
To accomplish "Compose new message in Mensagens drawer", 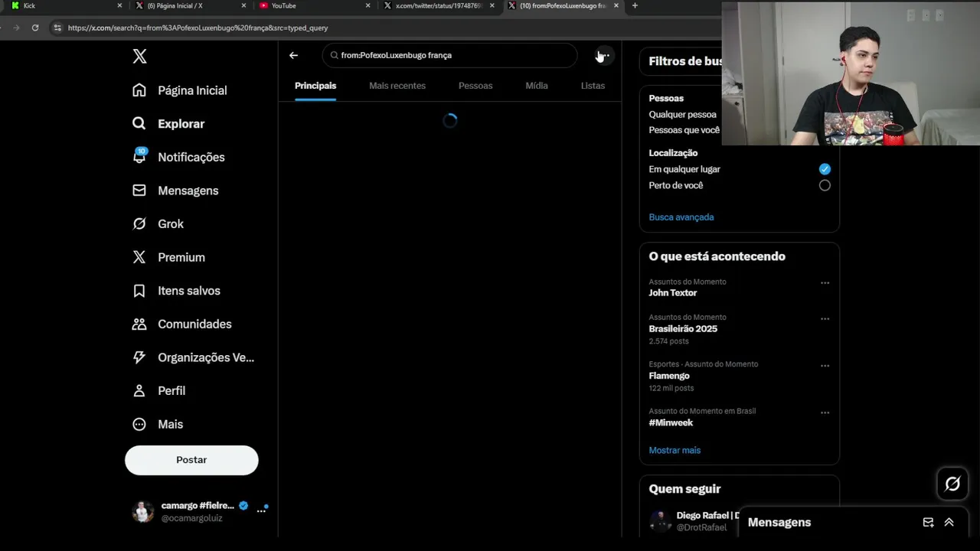I will click(x=928, y=522).
